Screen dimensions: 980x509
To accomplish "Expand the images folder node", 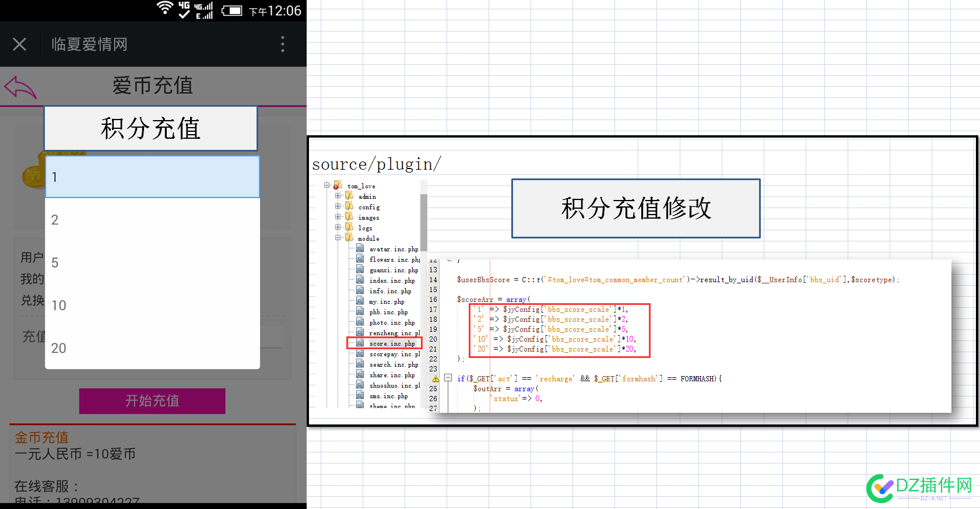I will [x=338, y=217].
